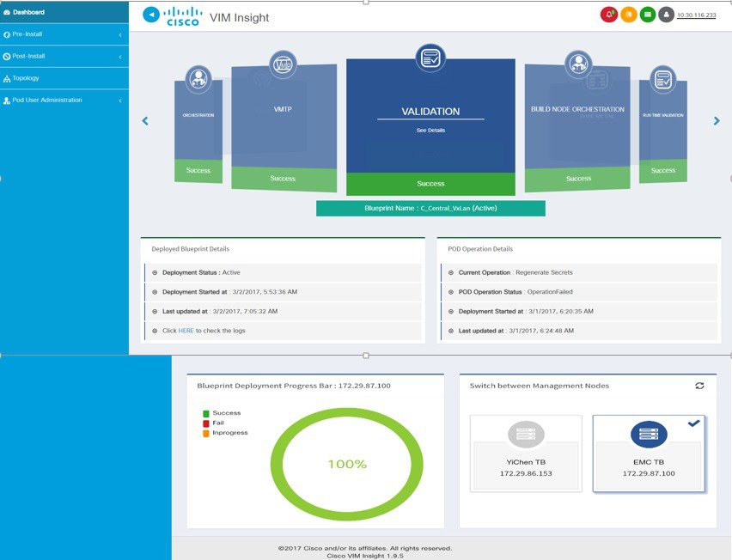The height and width of the screenshot is (560, 732).
Task: Click the Current Operation Regenerate Secrets row
Action: tap(579, 272)
